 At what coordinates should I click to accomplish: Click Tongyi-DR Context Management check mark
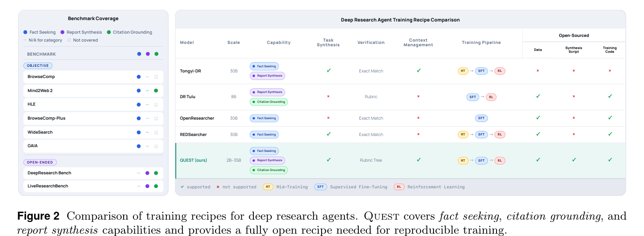coord(419,71)
